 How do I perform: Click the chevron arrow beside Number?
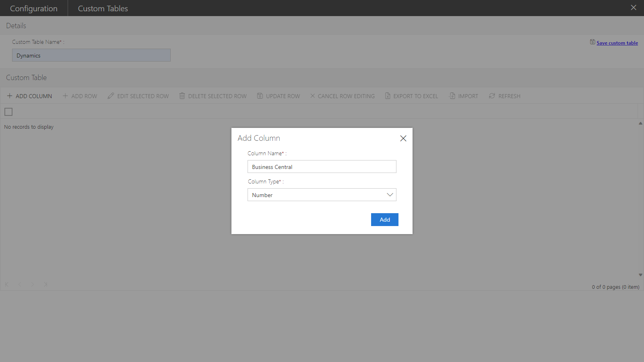click(390, 195)
